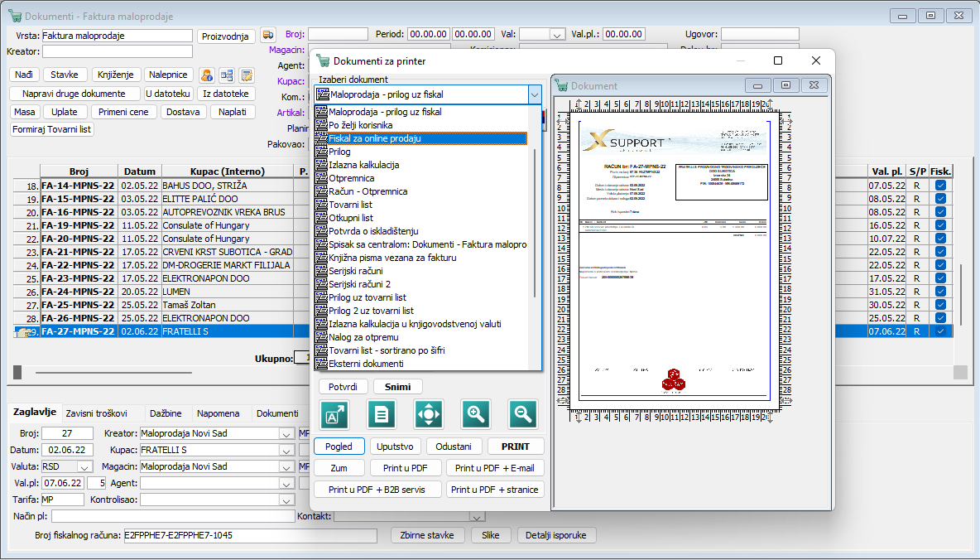This screenshot has height=560, width=980.
Task: Click the document list vertical scrollbar
Action: [x=535, y=224]
